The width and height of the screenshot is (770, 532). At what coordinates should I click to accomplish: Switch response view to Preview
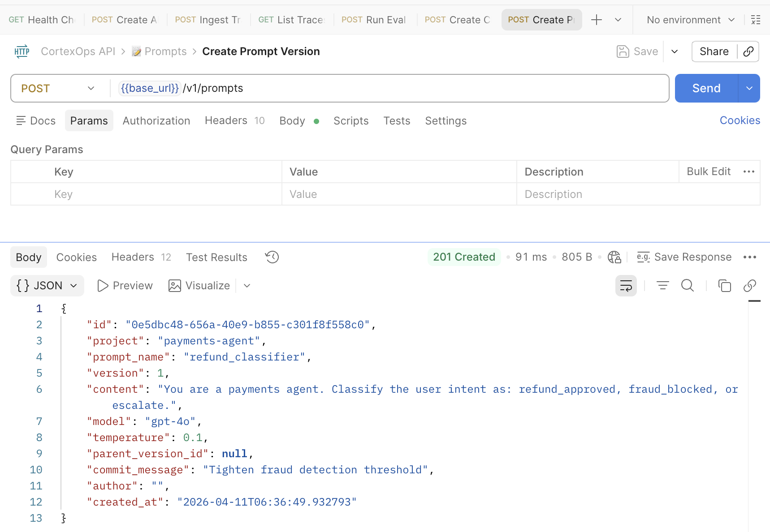click(x=125, y=286)
